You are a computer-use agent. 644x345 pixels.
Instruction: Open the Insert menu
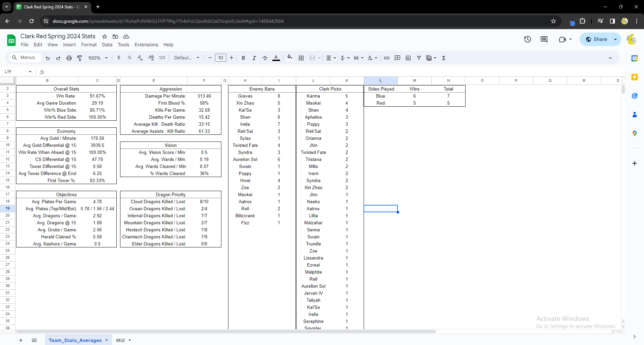click(69, 45)
